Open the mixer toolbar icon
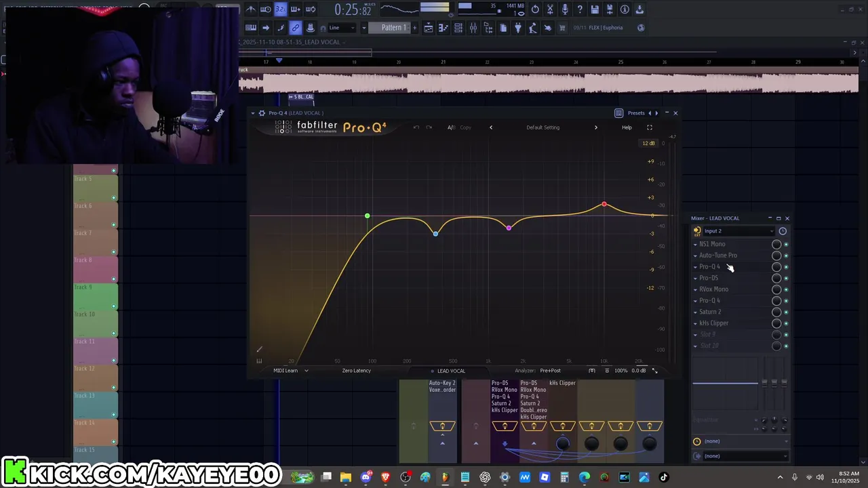This screenshot has width=868, height=488. tap(473, 28)
